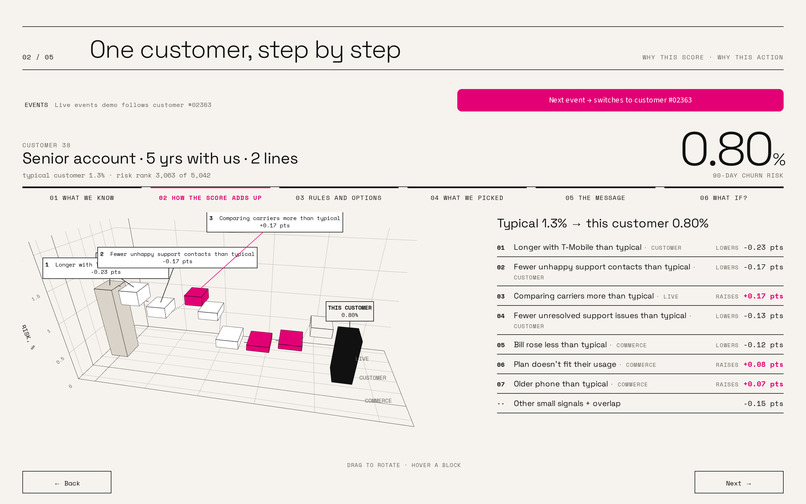This screenshot has height=504, width=806.
Task: Open the 06 What If? tab
Action: 723,197
